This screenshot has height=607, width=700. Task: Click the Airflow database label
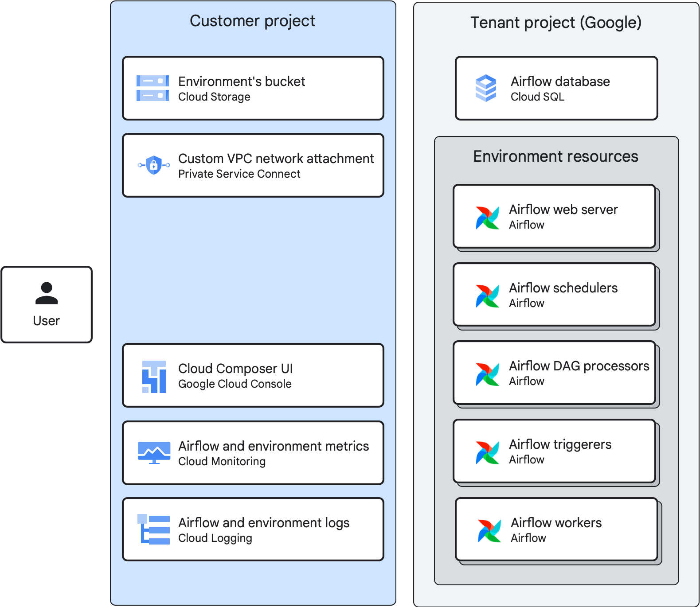560,82
